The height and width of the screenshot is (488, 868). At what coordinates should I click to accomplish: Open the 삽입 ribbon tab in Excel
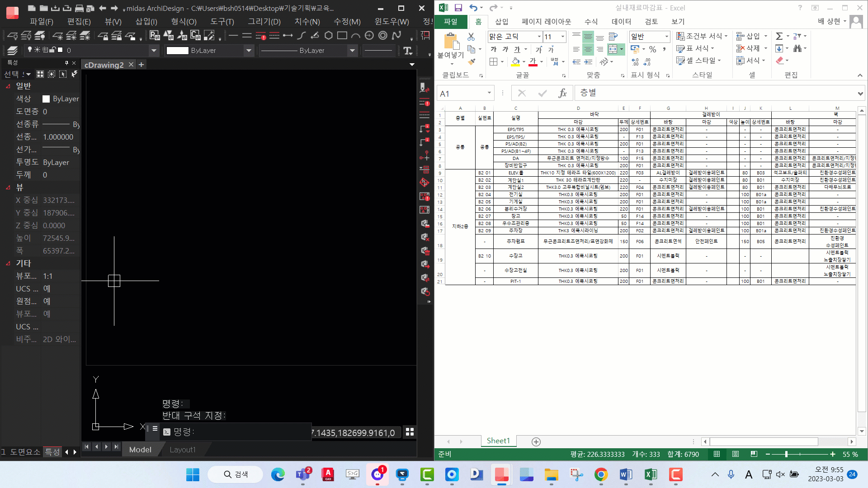(501, 21)
